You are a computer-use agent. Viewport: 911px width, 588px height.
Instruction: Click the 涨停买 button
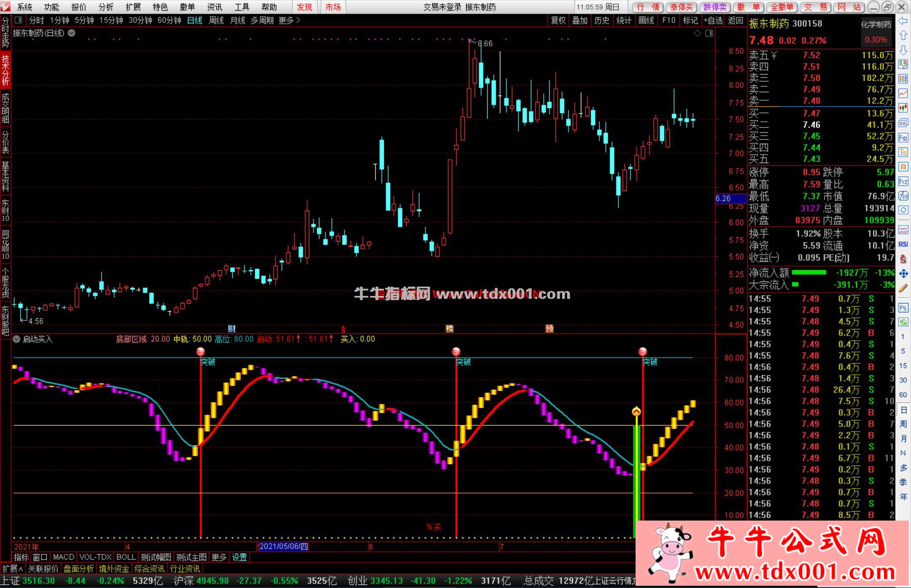pos(682,7)
